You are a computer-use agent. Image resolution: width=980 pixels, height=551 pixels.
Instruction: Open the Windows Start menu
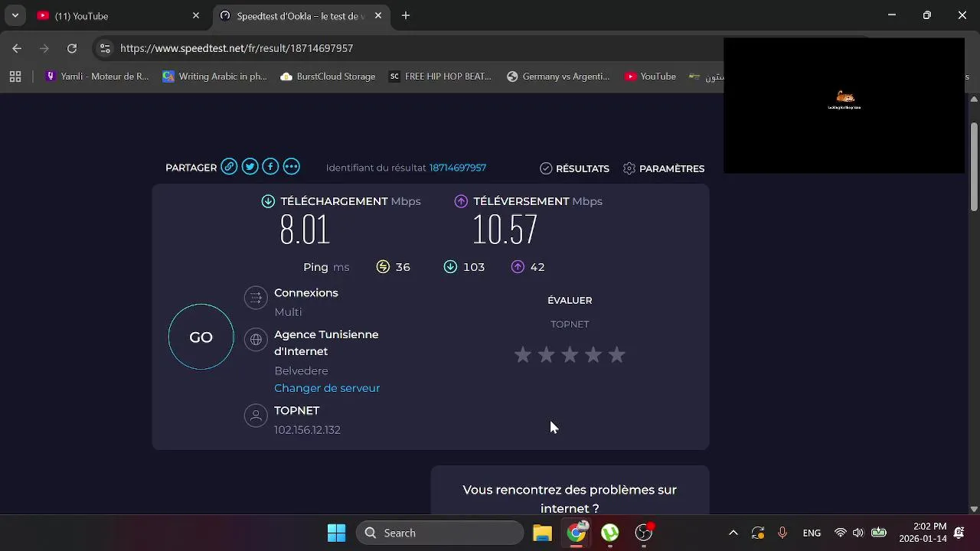point(336,533)
